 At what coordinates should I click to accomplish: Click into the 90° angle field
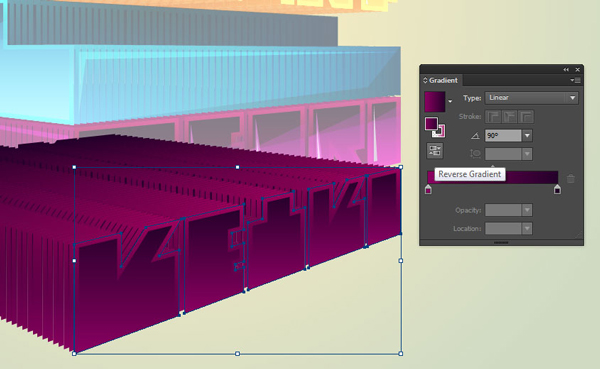(503, 136)
